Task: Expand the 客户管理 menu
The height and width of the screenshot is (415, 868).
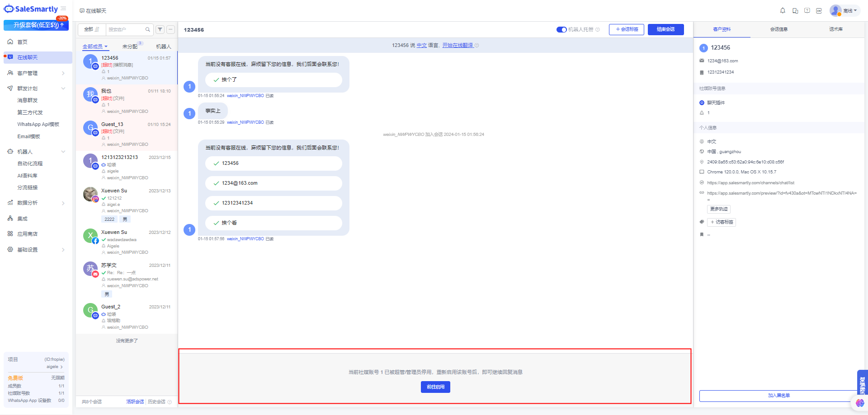Action: click(x=36, y=73)
